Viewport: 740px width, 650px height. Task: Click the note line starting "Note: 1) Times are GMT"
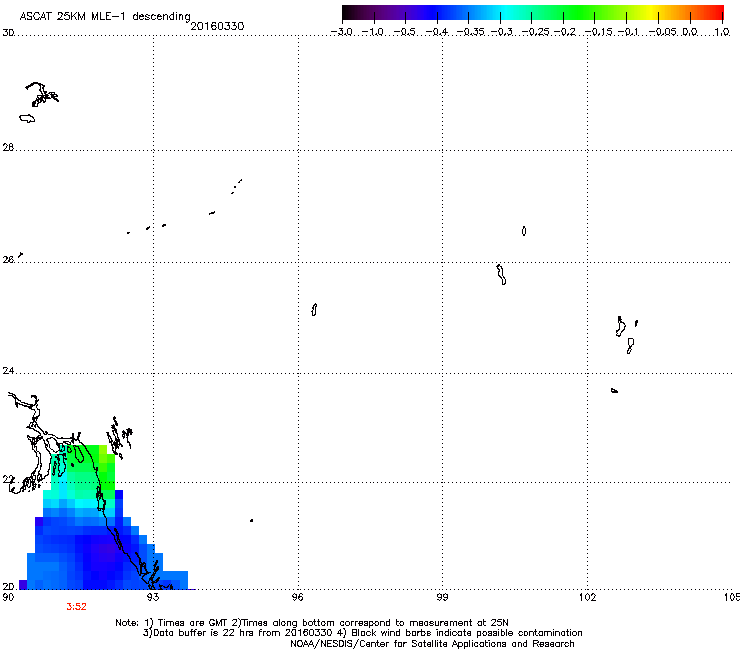(x=312, y=623)
